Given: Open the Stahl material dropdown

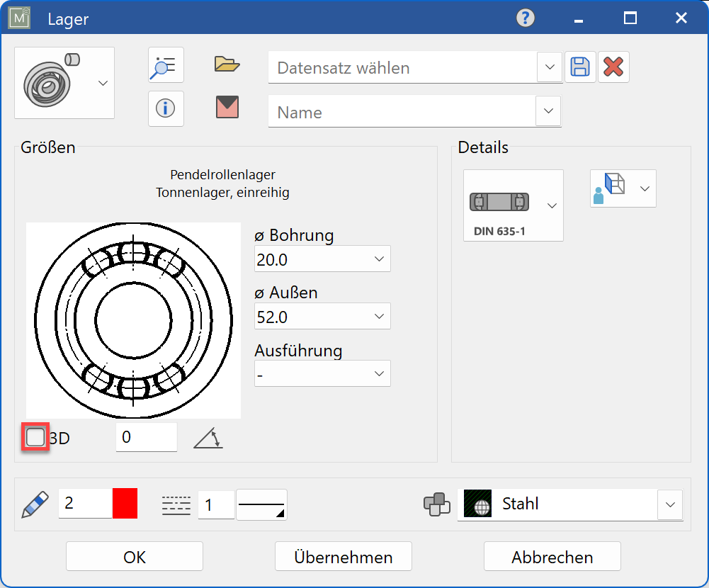Looking at the screenshot, I should (669, 504).
